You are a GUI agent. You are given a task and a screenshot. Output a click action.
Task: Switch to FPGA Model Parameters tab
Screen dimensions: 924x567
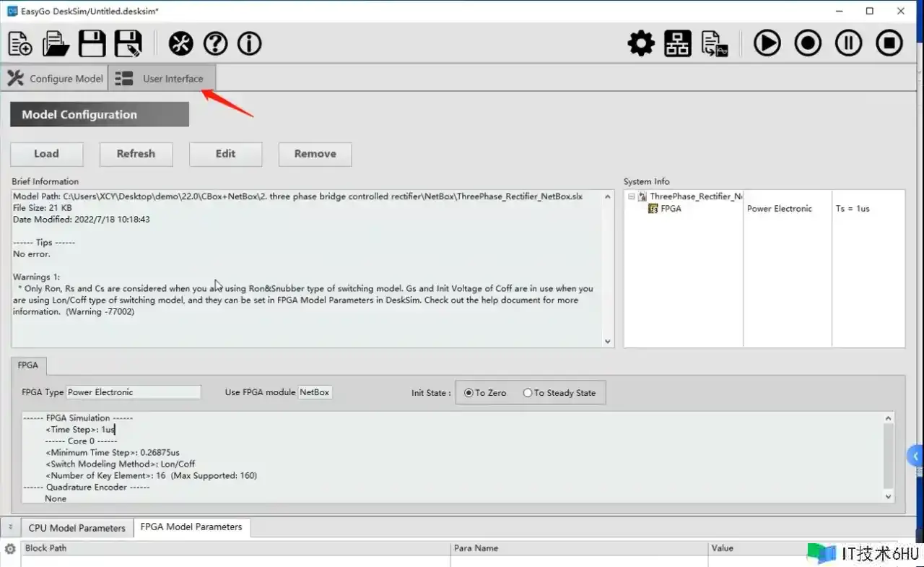coord(191,527)
